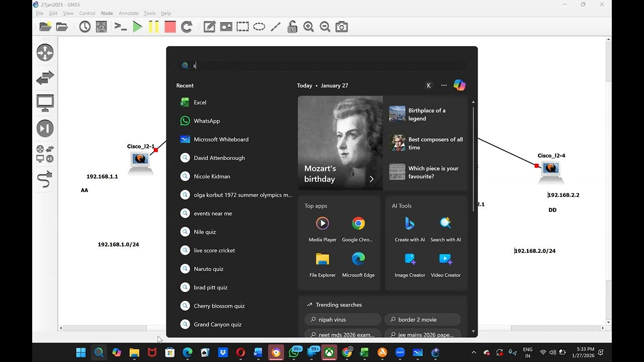
Task: Open Copilot icon in search panel
Action: [459, 85]
